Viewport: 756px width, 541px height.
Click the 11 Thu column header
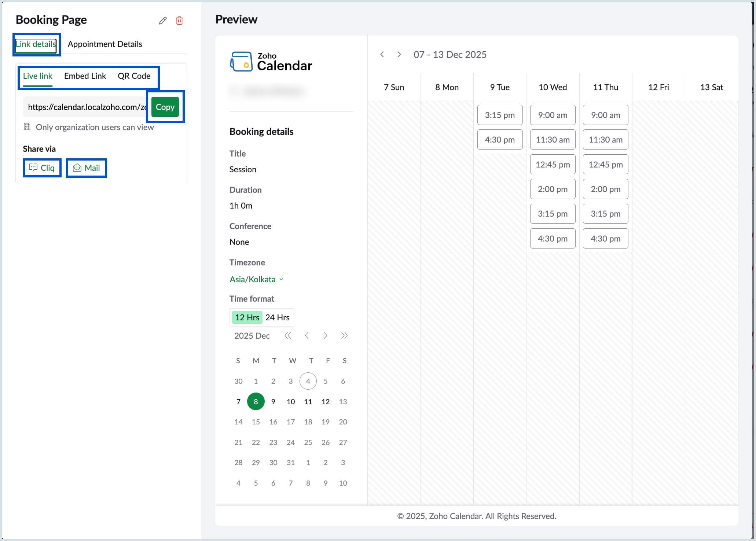[x=606, y=87]
